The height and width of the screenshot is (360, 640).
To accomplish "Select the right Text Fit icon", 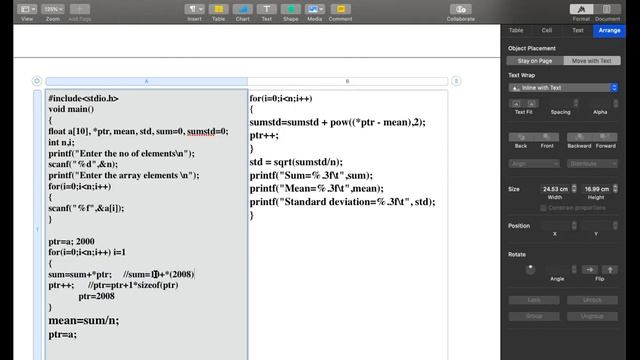I will tap(531, 103).
